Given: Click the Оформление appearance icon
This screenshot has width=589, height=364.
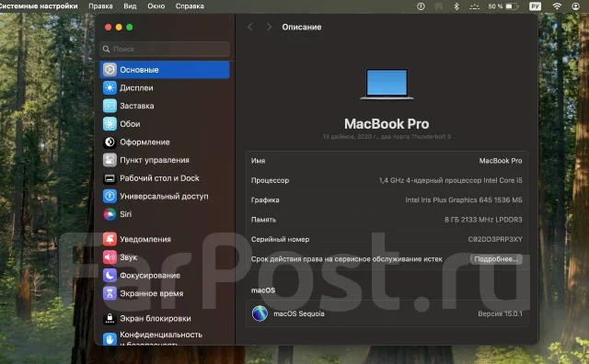Looking at the screenshot, I should coord(110,142).
